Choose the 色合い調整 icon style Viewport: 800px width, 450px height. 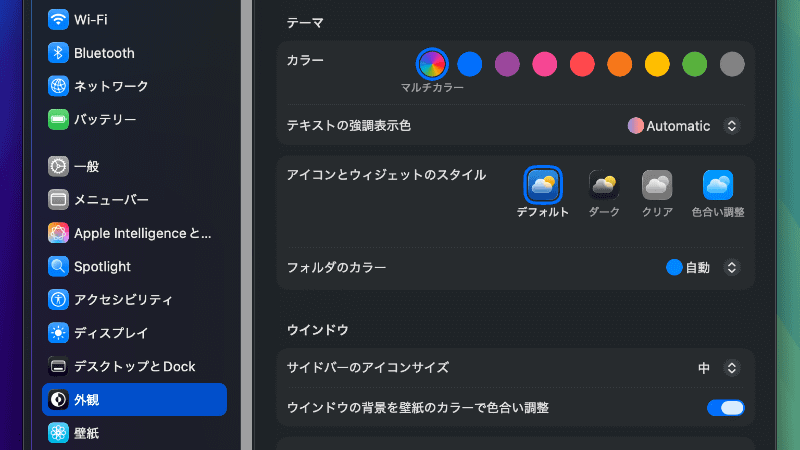(718, 185)
